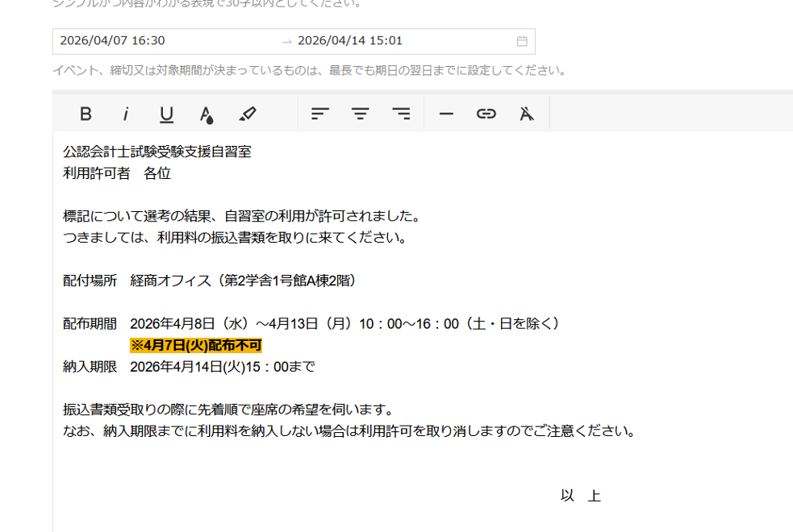Select the highlighter marker tool
Screen dimensions: 793x532
[248, 114]
